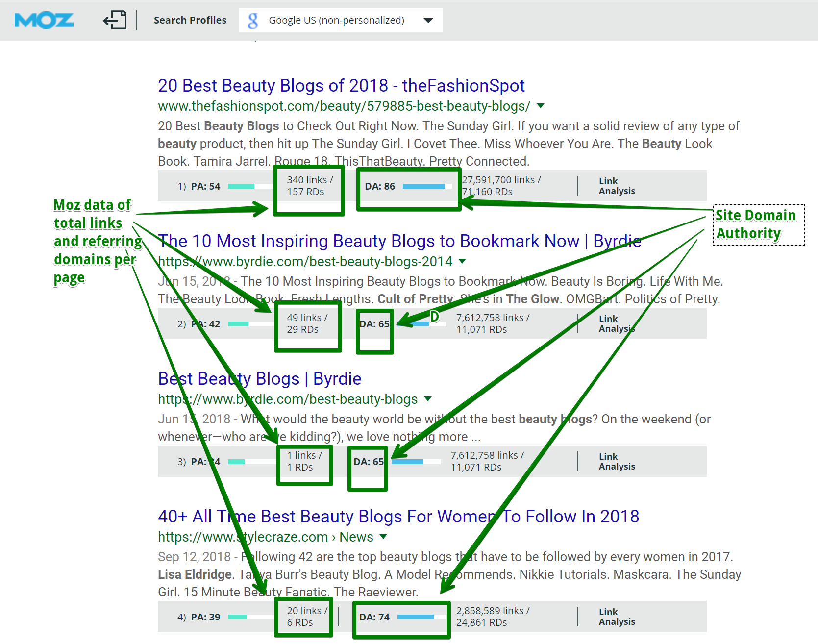Click Link Analysis for result 3
Screen dimensions: 818x644
coord(617,462)
